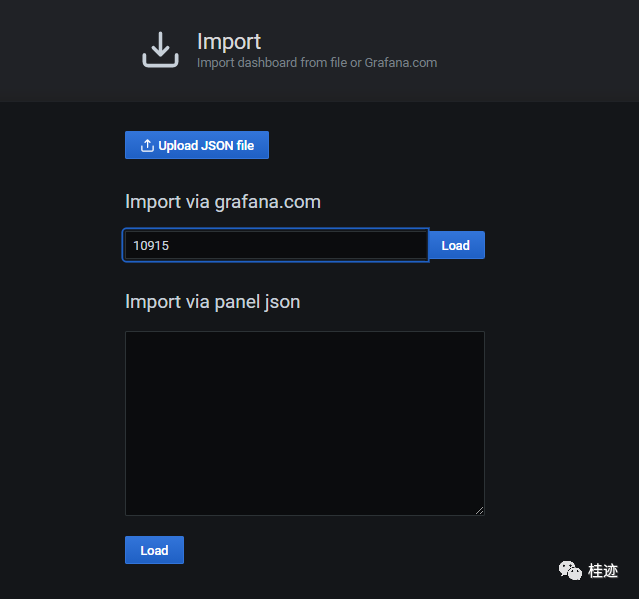This screenshot has height=599, width=639.
Task: Place cursor on the 10915 text
Action: coord(151,246)
